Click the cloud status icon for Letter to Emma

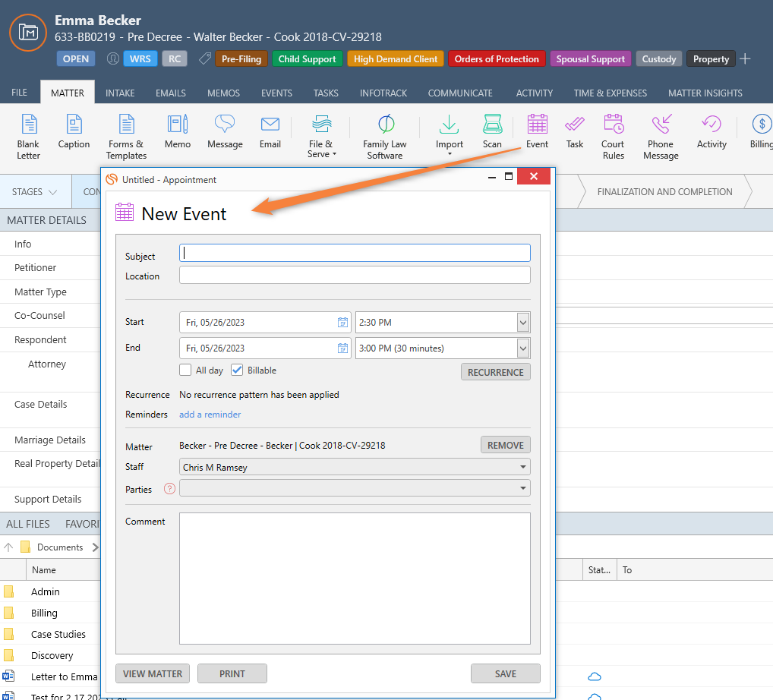(595, 676)
